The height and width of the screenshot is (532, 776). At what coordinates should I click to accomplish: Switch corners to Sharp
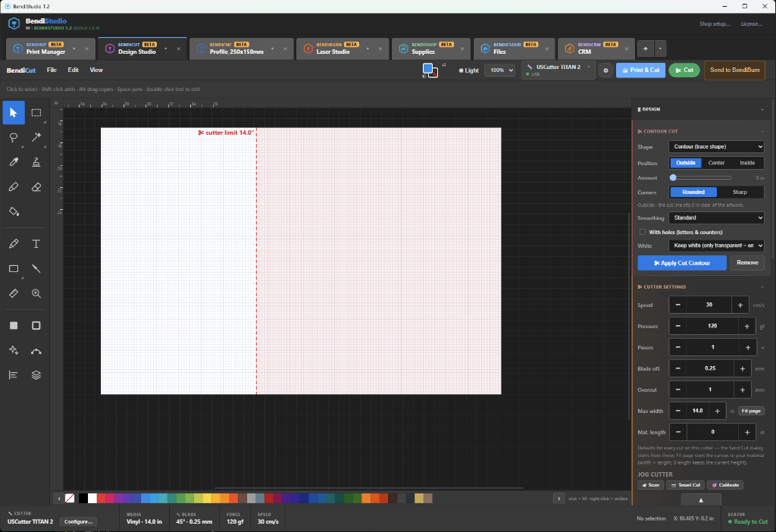(740, 192)
